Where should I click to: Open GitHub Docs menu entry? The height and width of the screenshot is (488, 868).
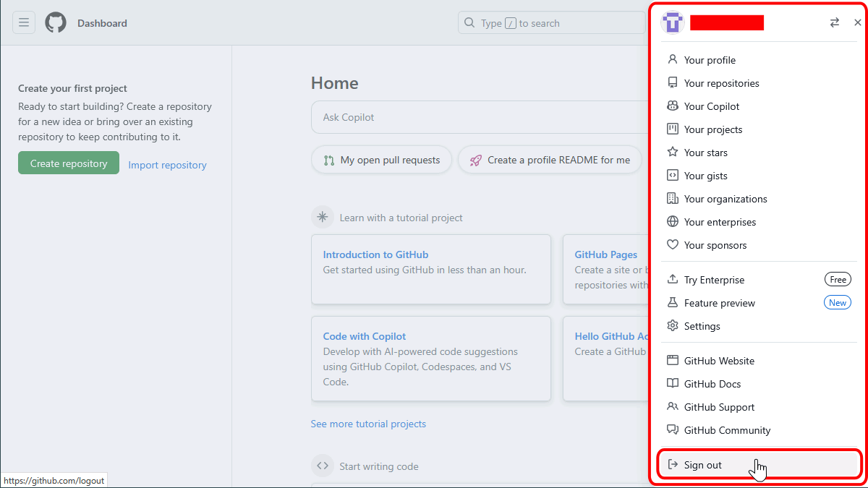(x=758, y=384)
